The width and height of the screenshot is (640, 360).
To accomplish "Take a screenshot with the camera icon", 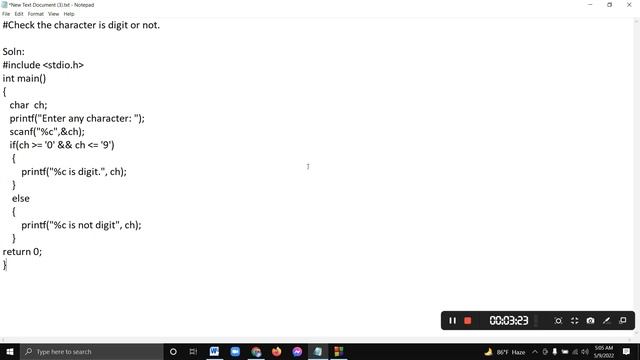I will click(x=590, y=321).
